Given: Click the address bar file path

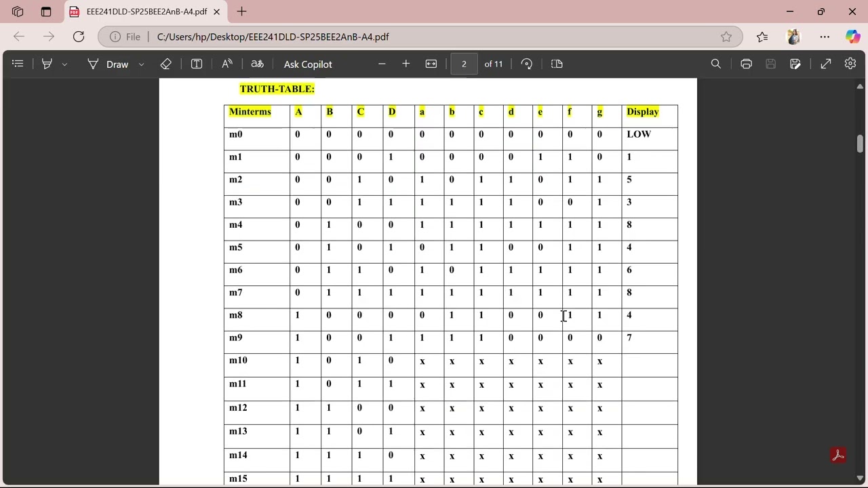Looking at the screenshot, I should tap(273, 37).
